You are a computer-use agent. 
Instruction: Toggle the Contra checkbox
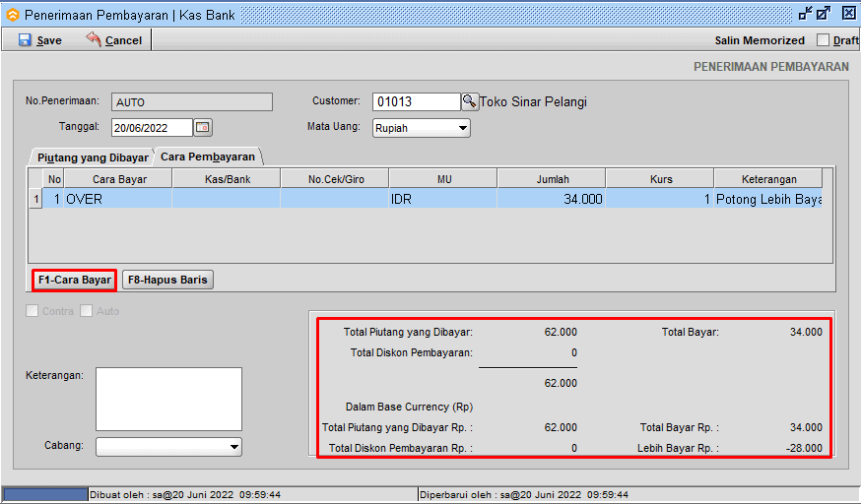click(33, 311)
